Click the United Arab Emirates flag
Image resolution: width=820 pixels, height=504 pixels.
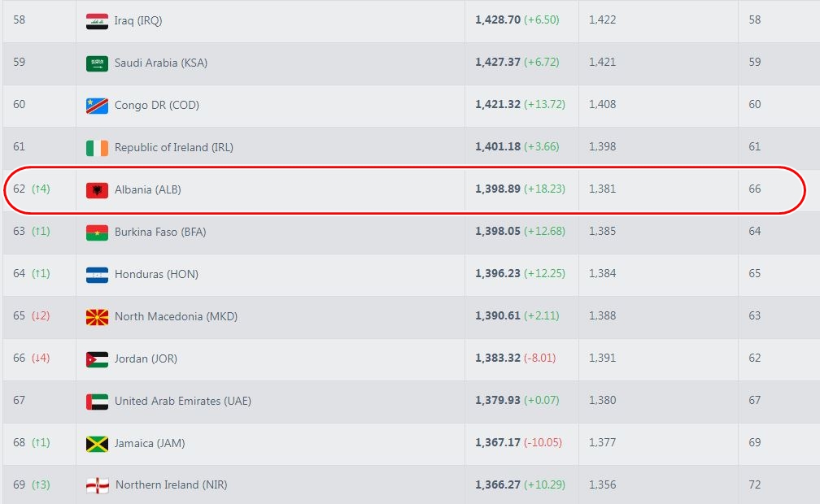point(97,402)
